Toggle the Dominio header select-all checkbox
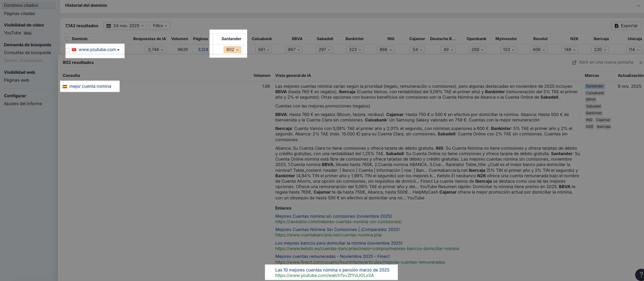The height and width of the screenshot is (281, 644). click(x=67, y=39)
